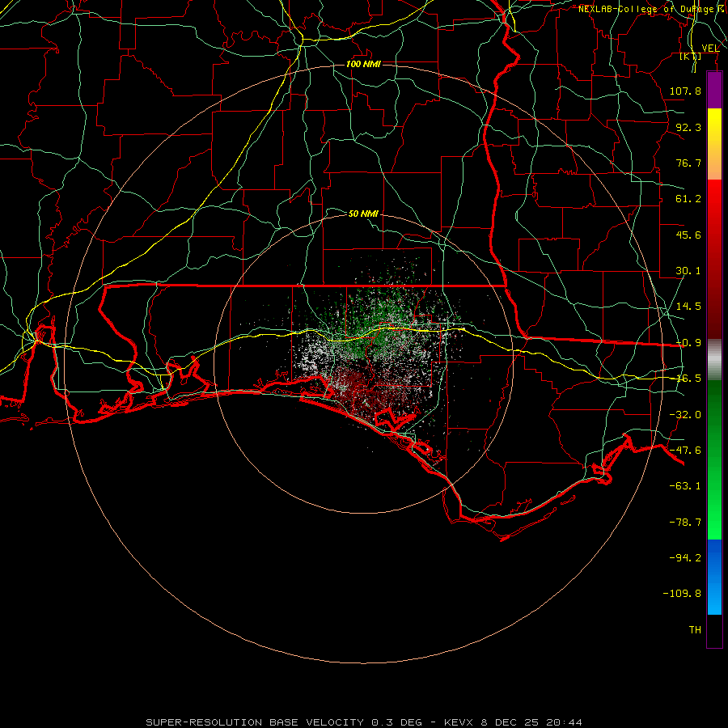
Task: Click the NEXLAB-College of DuPage label
Action: [653, 9]
